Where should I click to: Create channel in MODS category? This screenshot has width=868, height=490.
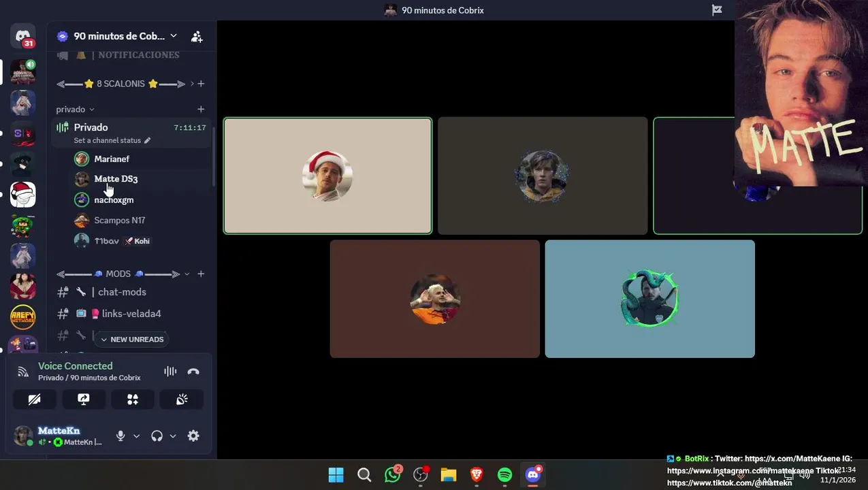pyautogui.click(x=201, y=274)
